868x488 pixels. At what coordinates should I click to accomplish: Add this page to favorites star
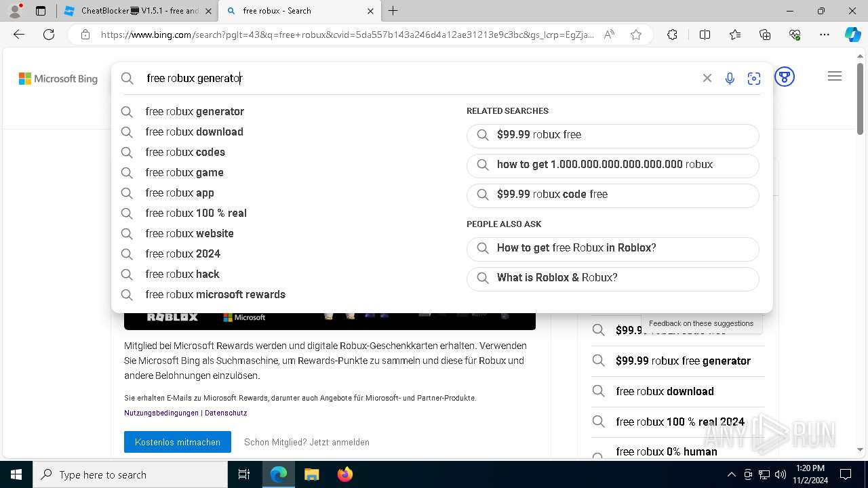click(636, 35)
